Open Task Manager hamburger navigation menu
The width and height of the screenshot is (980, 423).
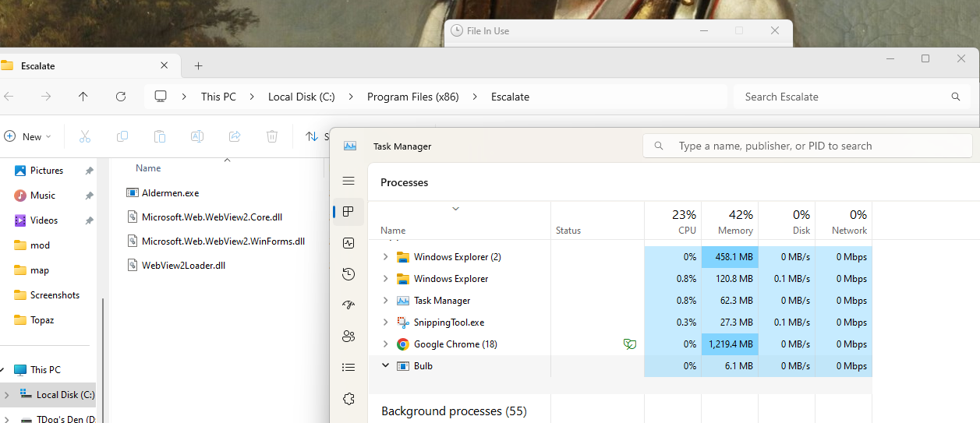348,181
